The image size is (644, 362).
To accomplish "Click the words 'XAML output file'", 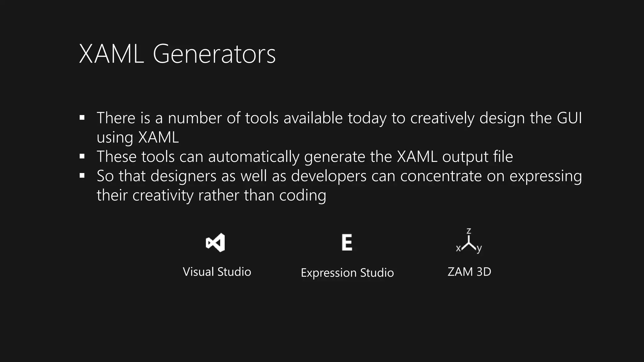I will click(455, 156).
